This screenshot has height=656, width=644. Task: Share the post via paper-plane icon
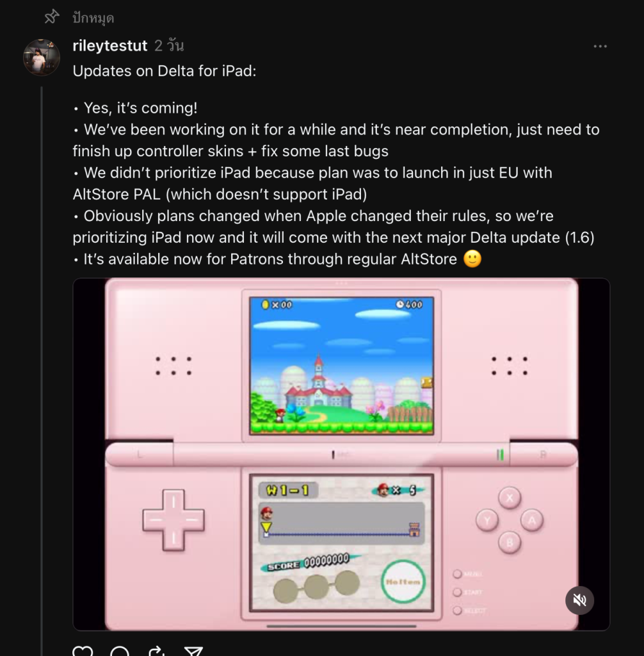193,651
